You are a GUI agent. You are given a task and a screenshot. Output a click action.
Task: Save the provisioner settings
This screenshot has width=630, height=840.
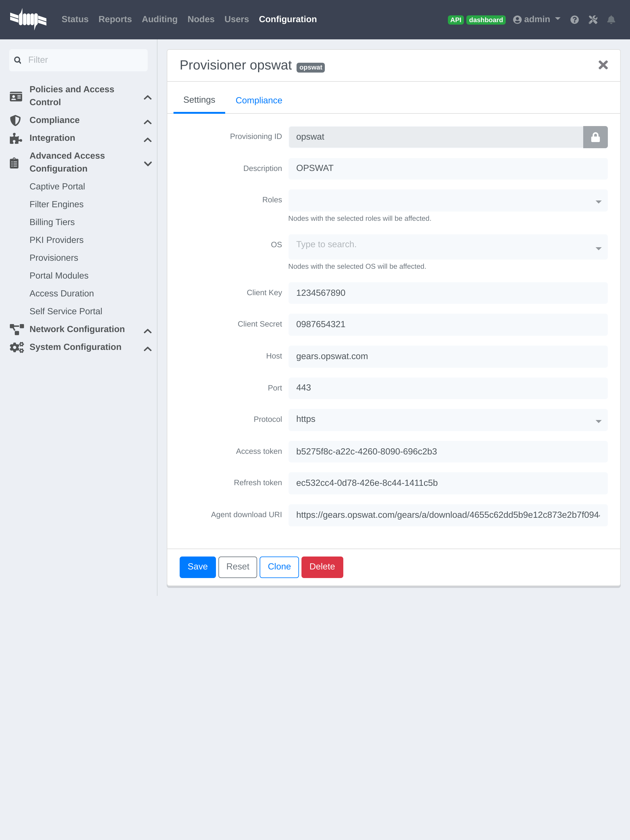coord(197,567)
